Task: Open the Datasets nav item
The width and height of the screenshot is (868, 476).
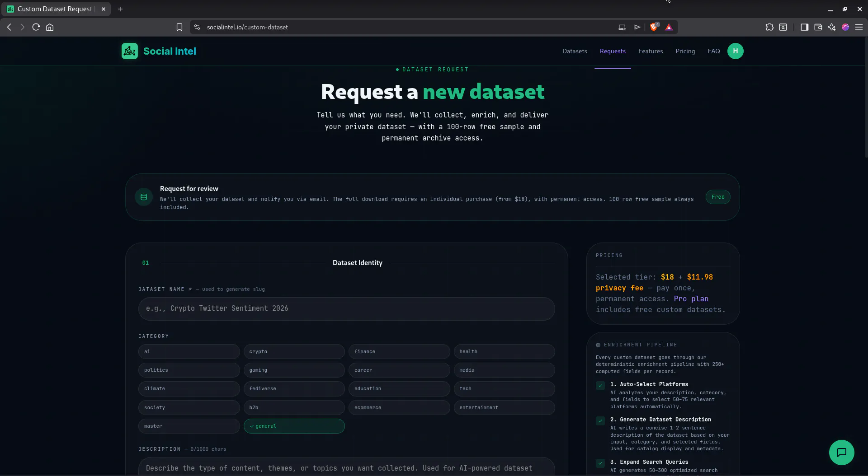Action: click(x=575, y=51)
